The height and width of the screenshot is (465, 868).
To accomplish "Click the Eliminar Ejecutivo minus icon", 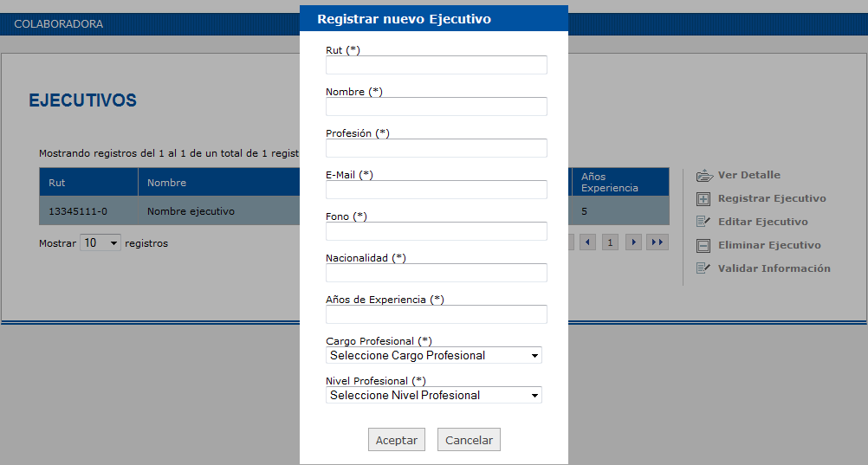I will coord(703,246).
